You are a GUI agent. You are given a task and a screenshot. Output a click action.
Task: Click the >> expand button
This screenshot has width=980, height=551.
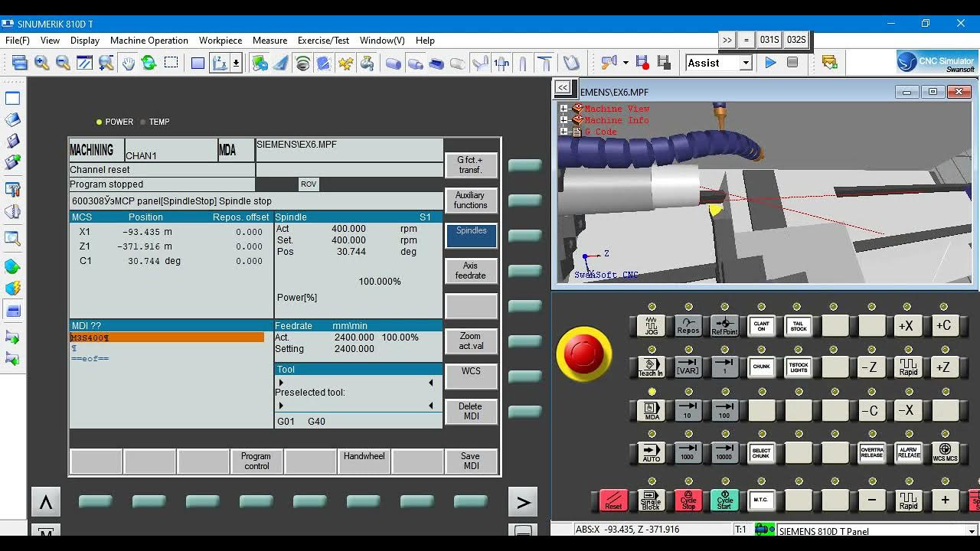[x=727, y=40]
